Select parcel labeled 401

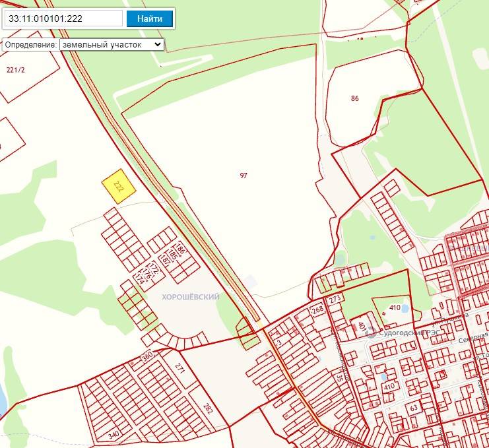click(x=362, y=325)
